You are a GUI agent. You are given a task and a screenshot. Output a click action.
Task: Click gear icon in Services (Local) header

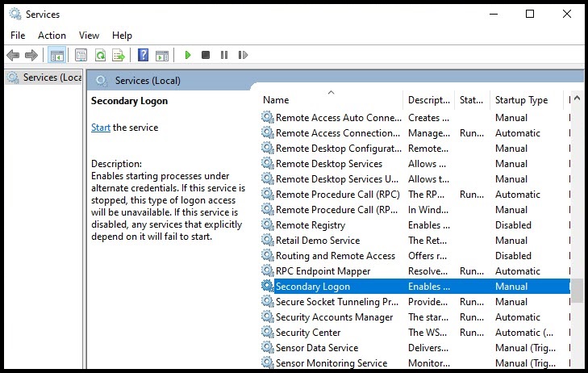click(102, 80)
